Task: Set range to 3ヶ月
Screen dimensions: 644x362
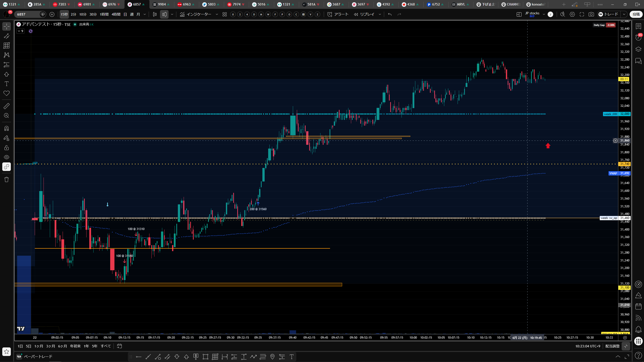Action: point(51,346)
